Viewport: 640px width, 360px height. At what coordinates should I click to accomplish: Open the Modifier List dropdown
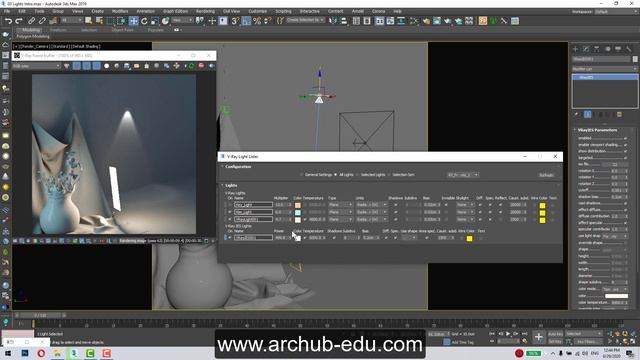click(604, 69)
